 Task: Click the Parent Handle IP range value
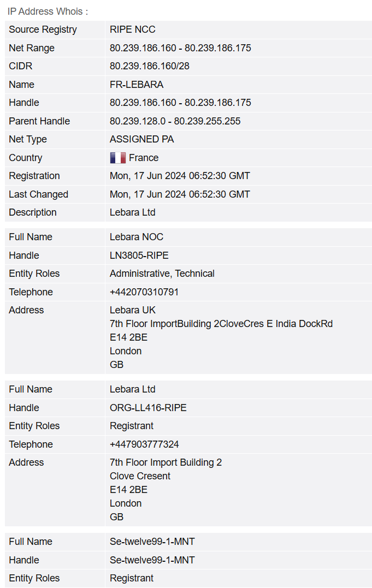175,121
